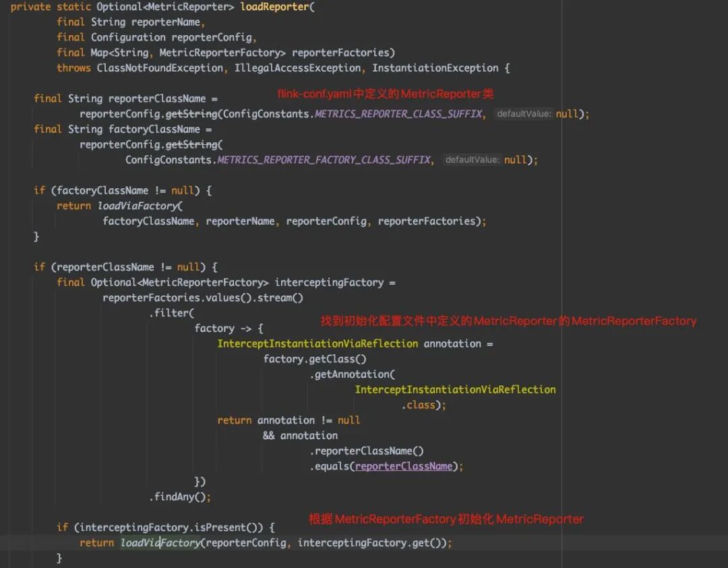This screenshot has width=728, height=568.
Task: Click the METRICS_REPORTER_CLASS_SUFFIX constant
Action: tap(398, 115)
